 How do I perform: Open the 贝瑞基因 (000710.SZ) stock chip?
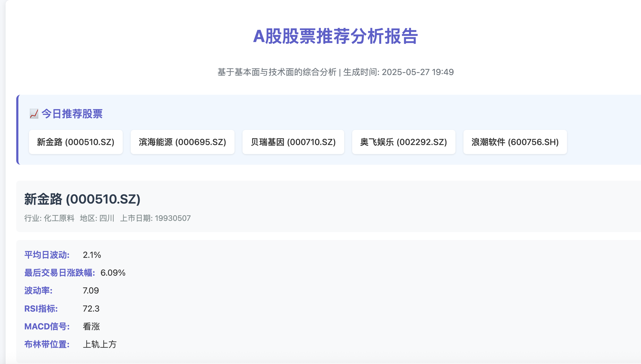click(x=293, y=142)
